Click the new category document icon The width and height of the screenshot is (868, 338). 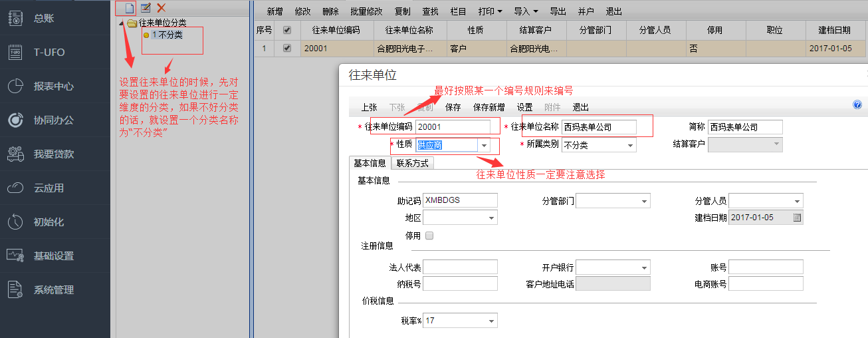130,8
